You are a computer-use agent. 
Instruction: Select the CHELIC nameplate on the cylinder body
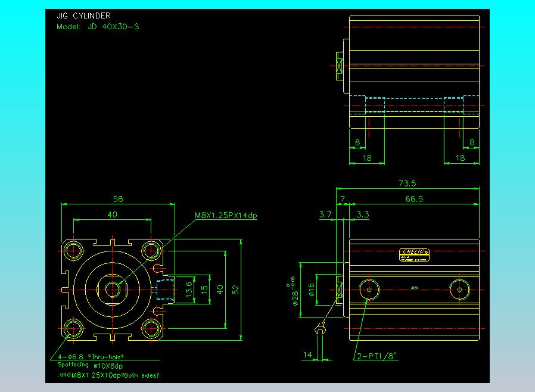414,255
